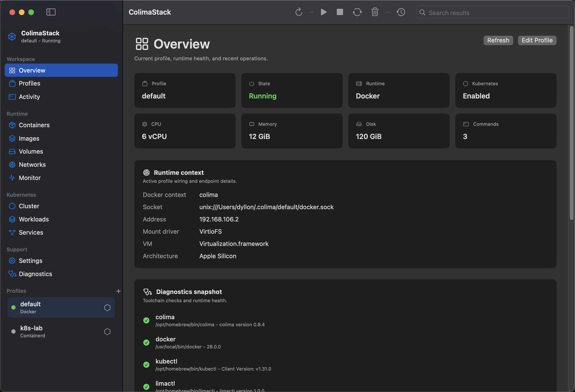The width and height of the screenshot is (575, 392).
Task: Click the colima version 0.8.4 line
Action: pyautogui.click(x=210, y=325)
